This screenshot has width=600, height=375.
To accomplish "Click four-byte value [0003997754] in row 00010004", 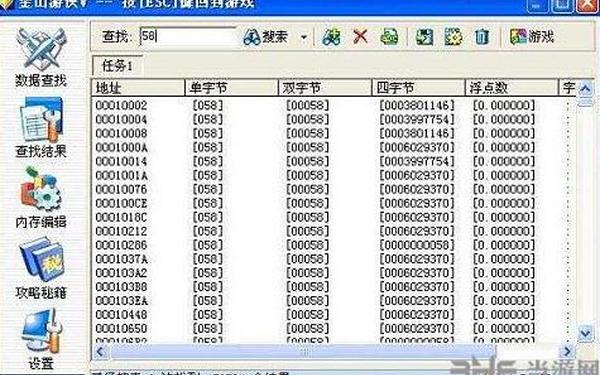I will coord(417,119).
